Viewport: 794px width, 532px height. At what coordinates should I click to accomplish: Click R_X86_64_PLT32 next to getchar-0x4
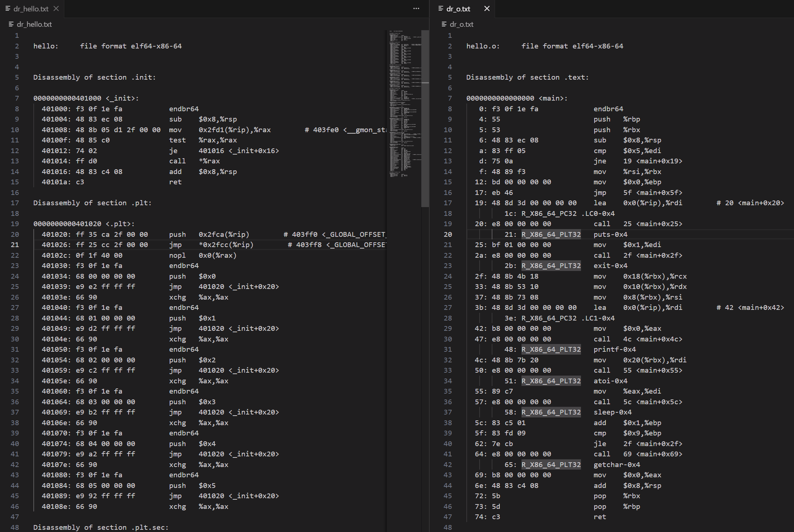(x=551, y=464)
